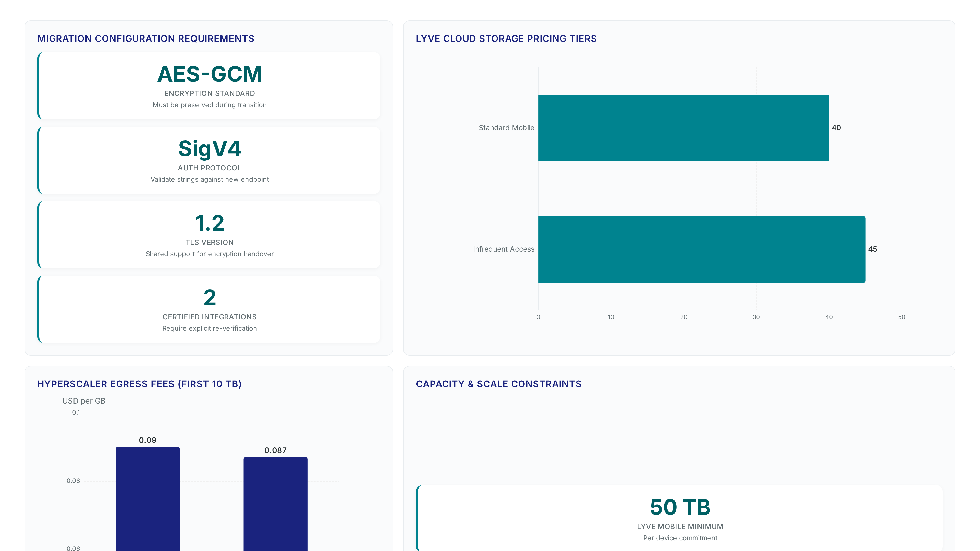Click the 0.087 value label
980x551 pixels.
tap(275, 450)
